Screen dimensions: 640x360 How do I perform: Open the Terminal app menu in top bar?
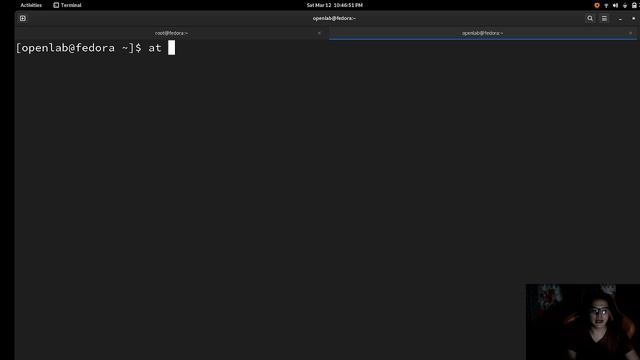[67, 5]
